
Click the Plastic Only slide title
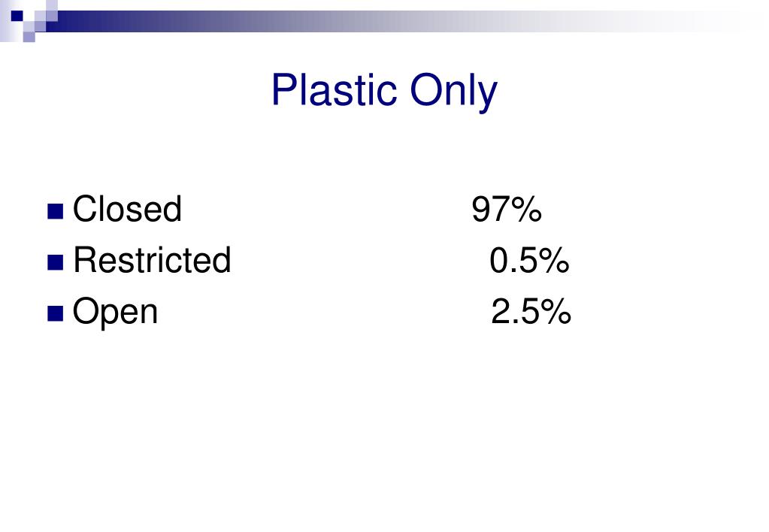point(385,91)
